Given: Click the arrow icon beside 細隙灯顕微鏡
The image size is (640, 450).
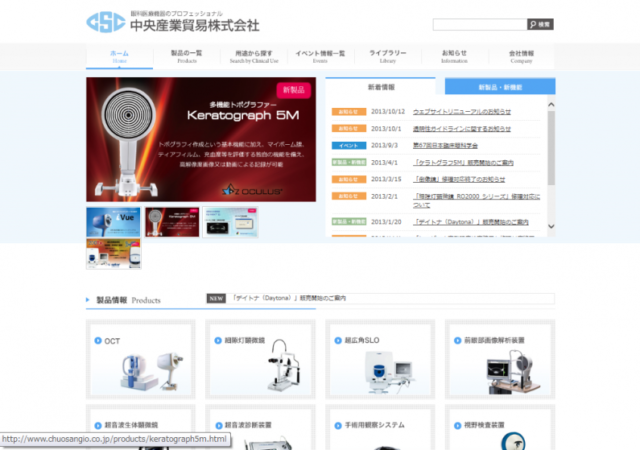Looking at the screenshot, I should coord(218,340).
